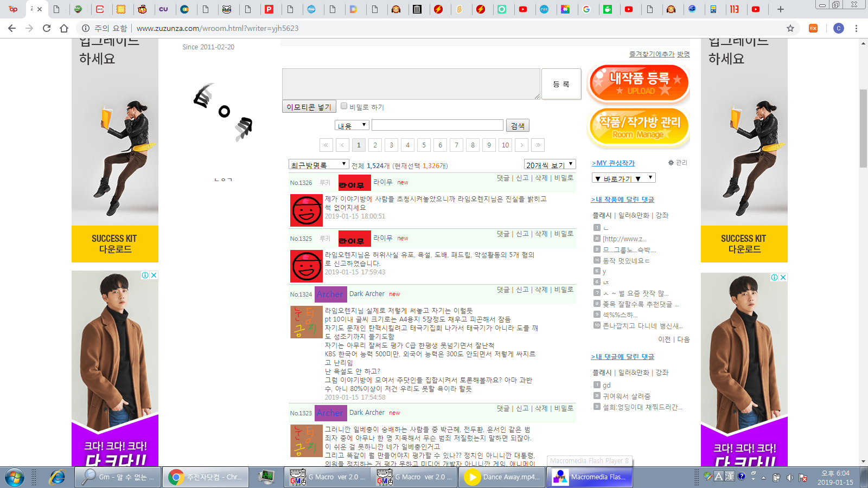Click the page vertical scrollbar thumb
The image size is (868, 488).
(x=863, y=129)
